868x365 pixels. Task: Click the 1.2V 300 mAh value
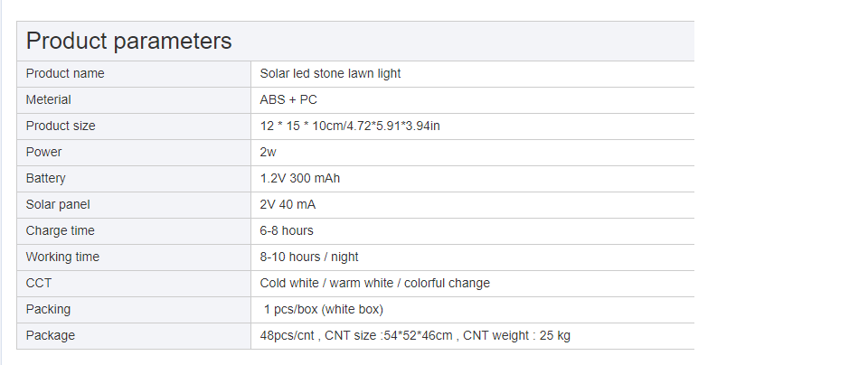pyautogui.click(x=300, y=178)
